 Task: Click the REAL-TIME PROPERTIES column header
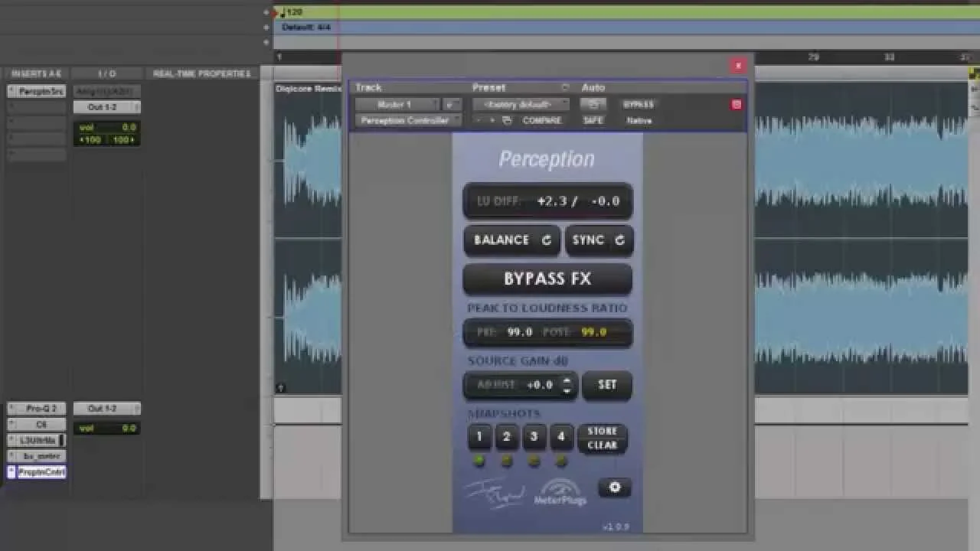tap(202, 73)
